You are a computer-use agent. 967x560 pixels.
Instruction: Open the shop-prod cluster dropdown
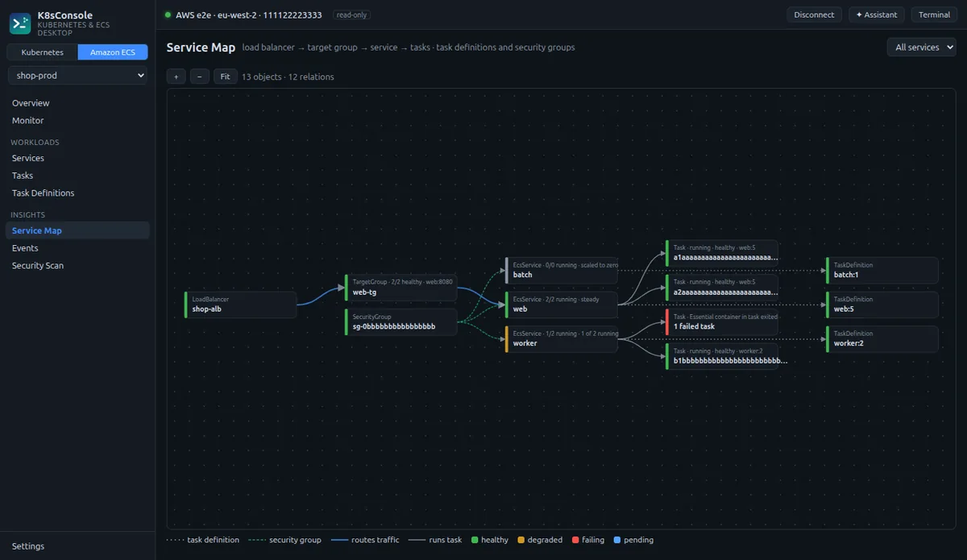pyautogui.click(x=77, y=75)
